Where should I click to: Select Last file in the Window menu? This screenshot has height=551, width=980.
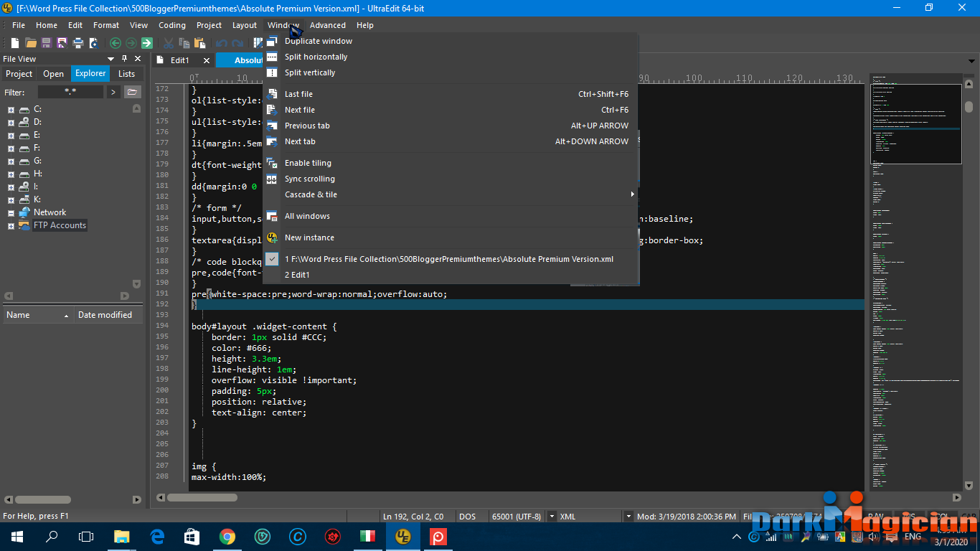(450, 94)
